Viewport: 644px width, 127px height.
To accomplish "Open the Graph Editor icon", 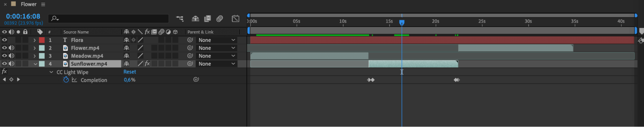I will pyautogui.click(x=235, y=19).
